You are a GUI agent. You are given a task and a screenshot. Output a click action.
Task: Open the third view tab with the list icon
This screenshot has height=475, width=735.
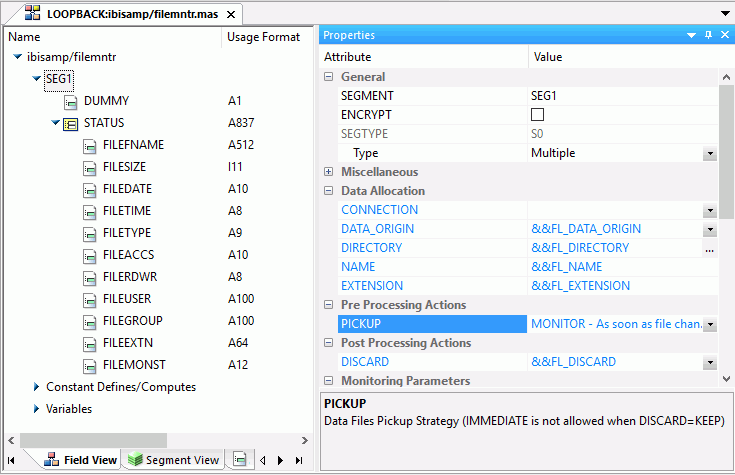[x=240, y=459]
